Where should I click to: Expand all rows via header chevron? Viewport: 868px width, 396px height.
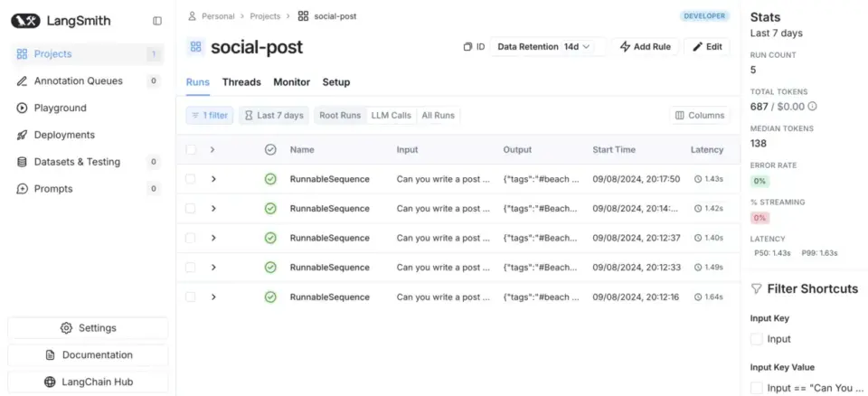click(212, 149)
